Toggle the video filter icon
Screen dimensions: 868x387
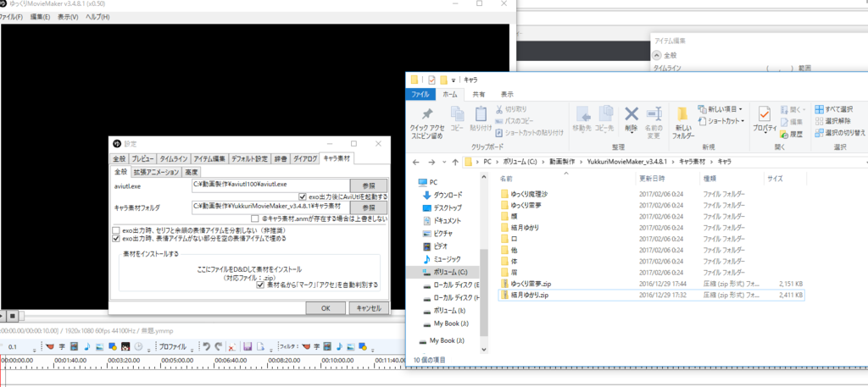[328, 346]
